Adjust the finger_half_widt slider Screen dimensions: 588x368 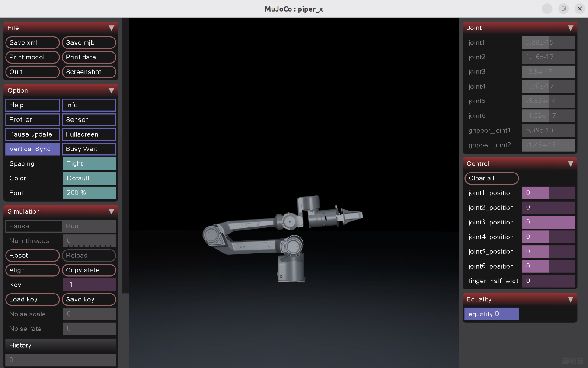point(549,281)
